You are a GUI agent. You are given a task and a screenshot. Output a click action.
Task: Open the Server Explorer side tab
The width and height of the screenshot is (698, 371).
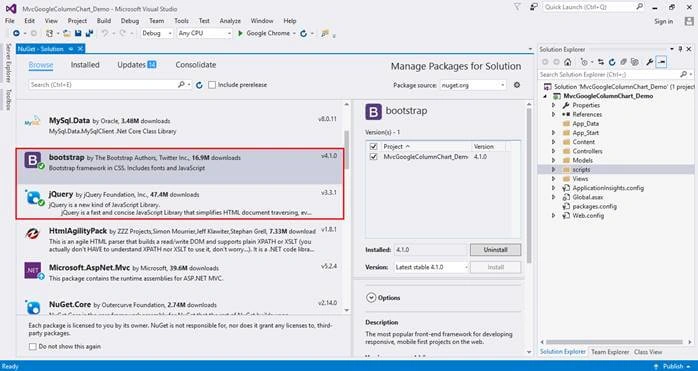point(8,63)
